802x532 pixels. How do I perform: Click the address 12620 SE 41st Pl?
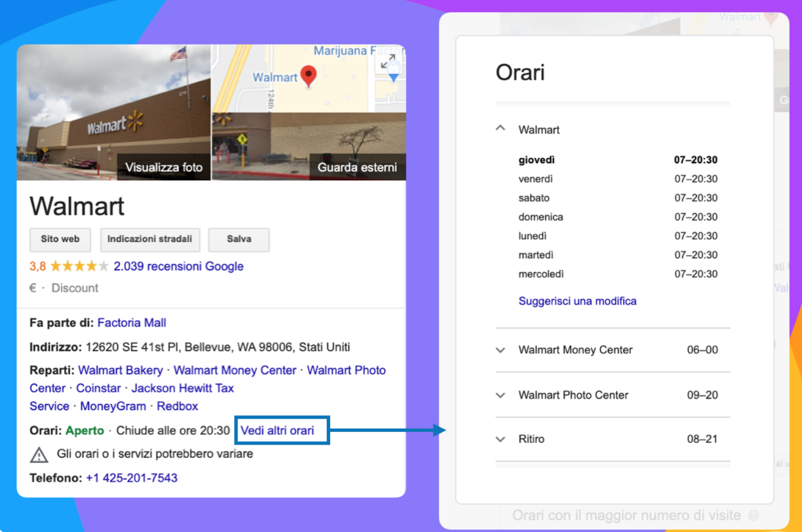pyautogui.click(x=218, y=347)
